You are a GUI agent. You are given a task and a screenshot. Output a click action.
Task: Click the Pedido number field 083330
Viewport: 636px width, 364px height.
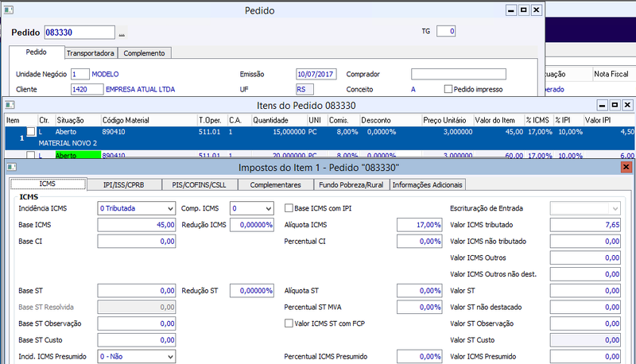click(x=79, y=33)
